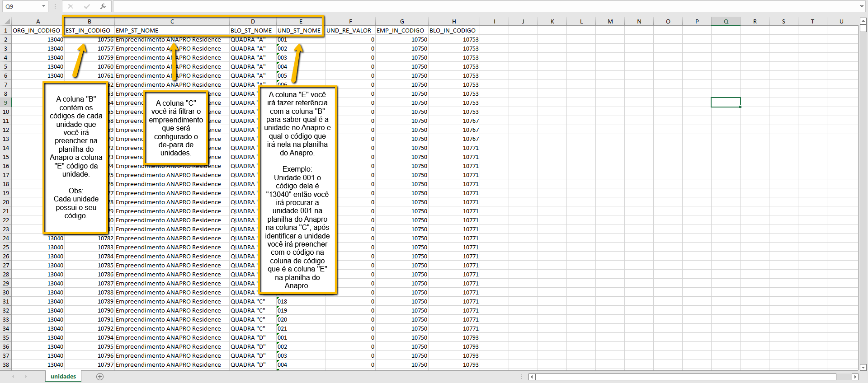This screenshot has height=383, width=868.
Task: Select the UND_RE_VALOR header cell
Action: [349, 30]
